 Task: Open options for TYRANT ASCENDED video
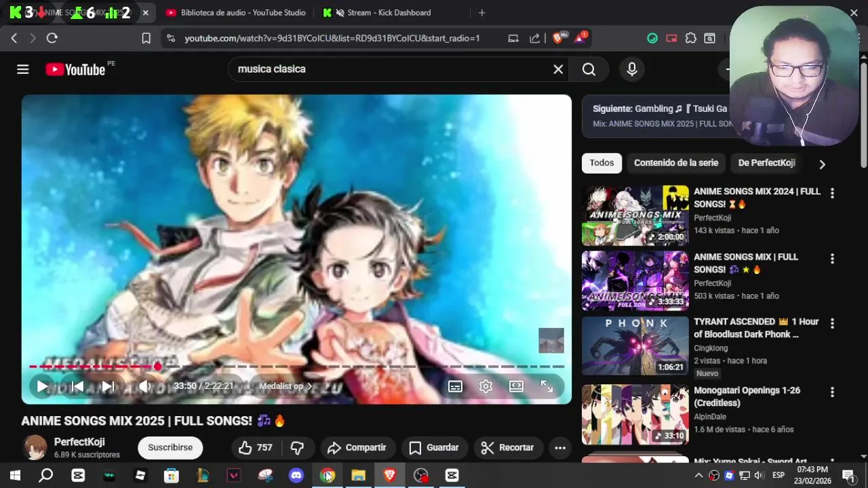point(832,324)
